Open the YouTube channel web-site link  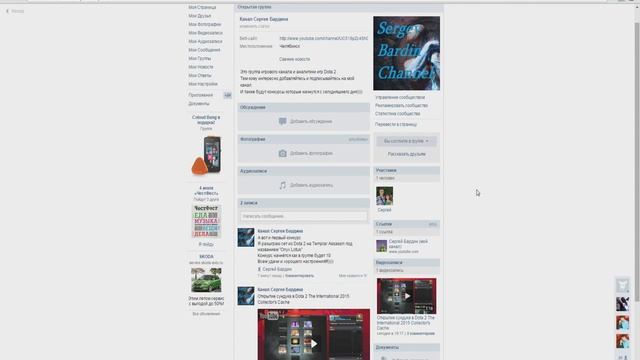click(323, 38)
